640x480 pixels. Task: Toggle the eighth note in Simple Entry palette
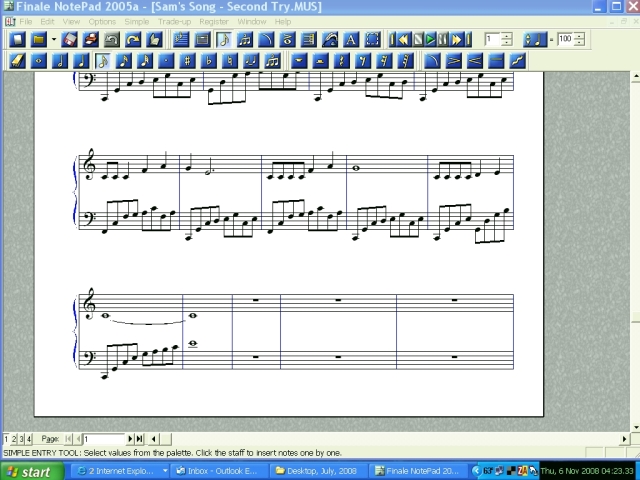point(103,61)
